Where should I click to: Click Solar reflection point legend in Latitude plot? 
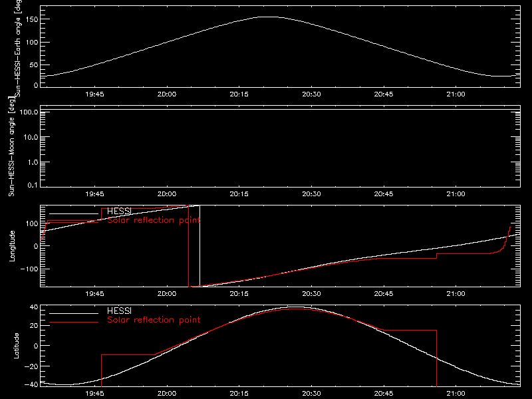click(x=154, y=320)
